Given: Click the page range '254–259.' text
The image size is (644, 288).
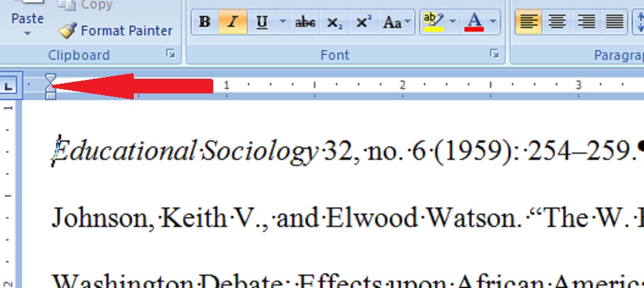Looking at the screenshot, I should click(582, 152).
